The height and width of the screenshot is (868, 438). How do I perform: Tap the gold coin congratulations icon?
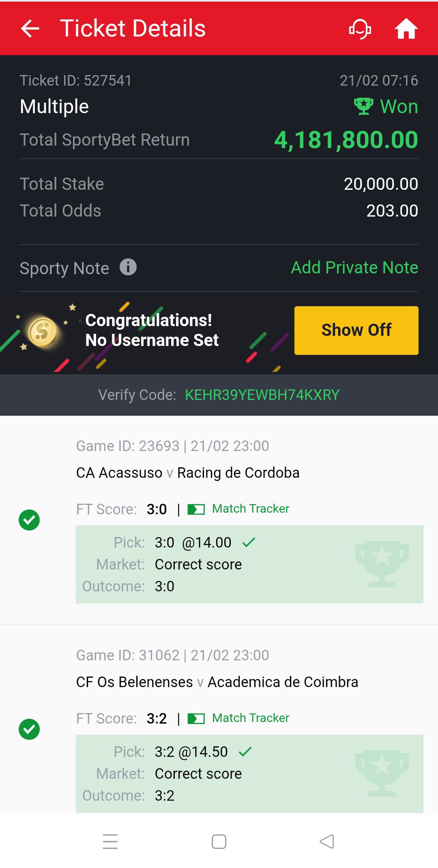pos(43,331)
